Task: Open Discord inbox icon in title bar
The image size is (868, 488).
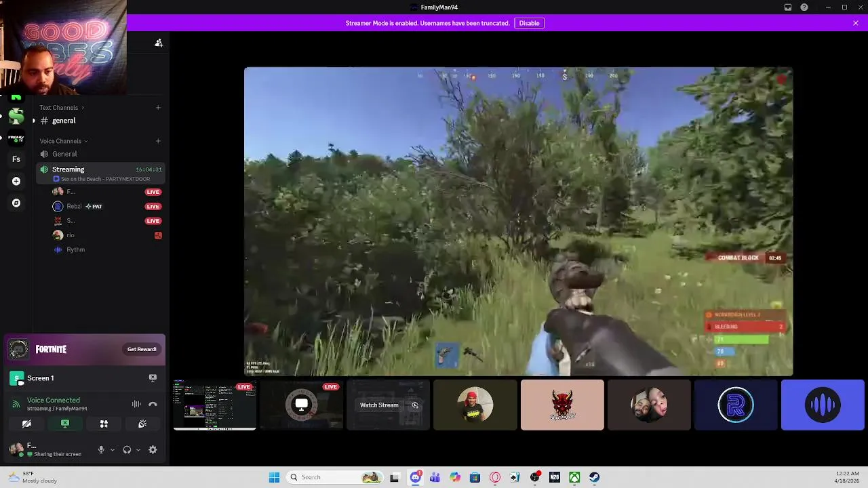Action: [788, 7]
